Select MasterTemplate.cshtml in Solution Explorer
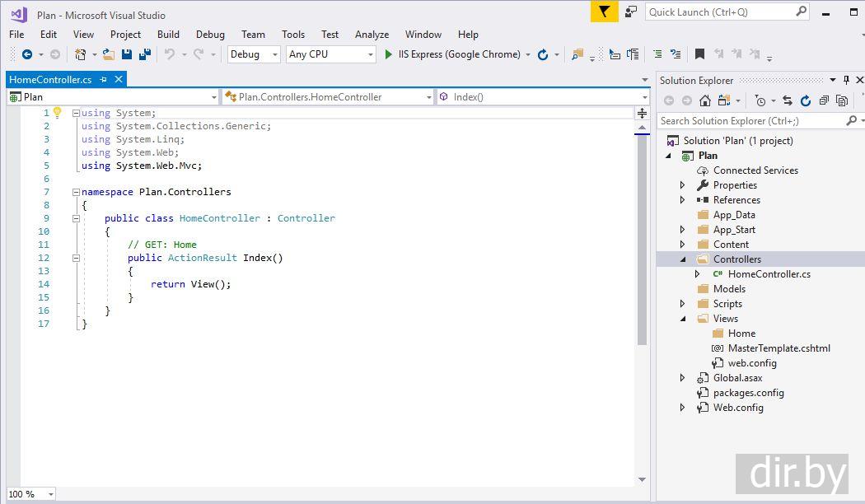This screenshot has width=865, height=504. click(x=778, y=348)
